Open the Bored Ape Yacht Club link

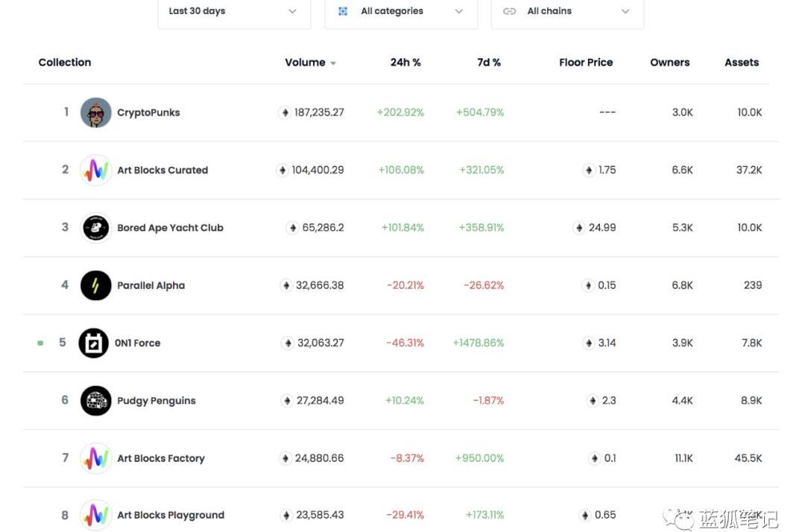pyautogui.click(x=170, y=228)
